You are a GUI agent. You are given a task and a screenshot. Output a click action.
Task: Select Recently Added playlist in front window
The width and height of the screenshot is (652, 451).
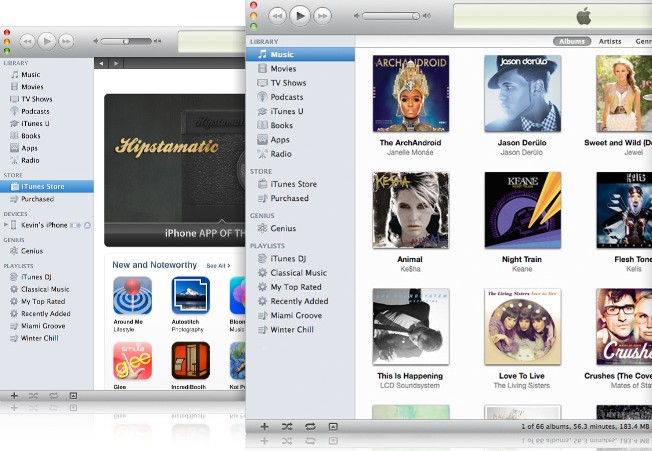pyautogui.click(x=300, y=301)
